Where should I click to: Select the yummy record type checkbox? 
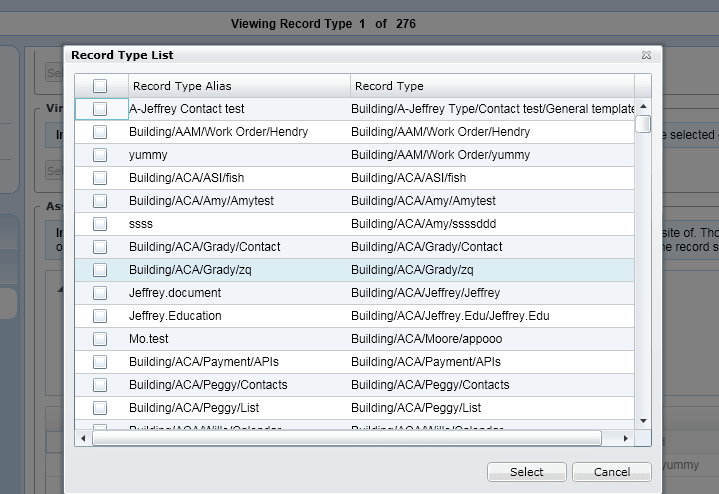click(100, 155)
